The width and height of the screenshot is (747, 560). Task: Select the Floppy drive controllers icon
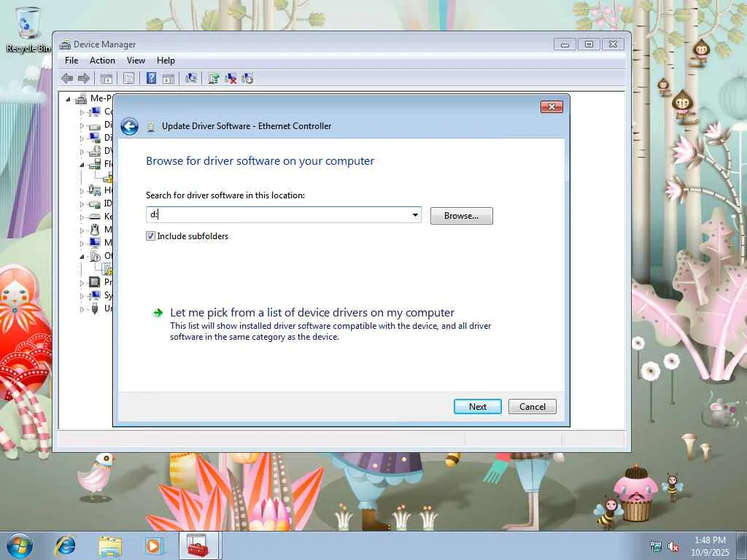[x=95, y=164]
